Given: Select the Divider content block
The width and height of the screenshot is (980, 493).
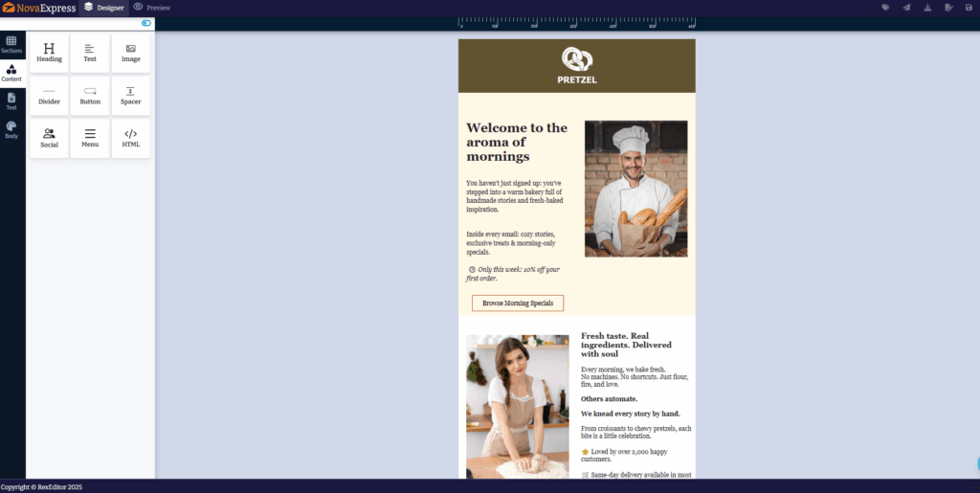Looking at the screenshot, I should point(49,96).
